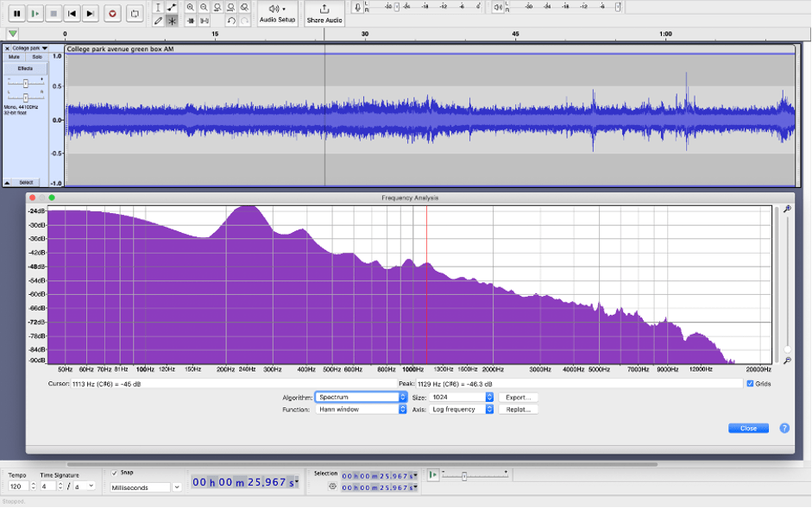Click the Share Audio icon

click(x=324, y=10)
